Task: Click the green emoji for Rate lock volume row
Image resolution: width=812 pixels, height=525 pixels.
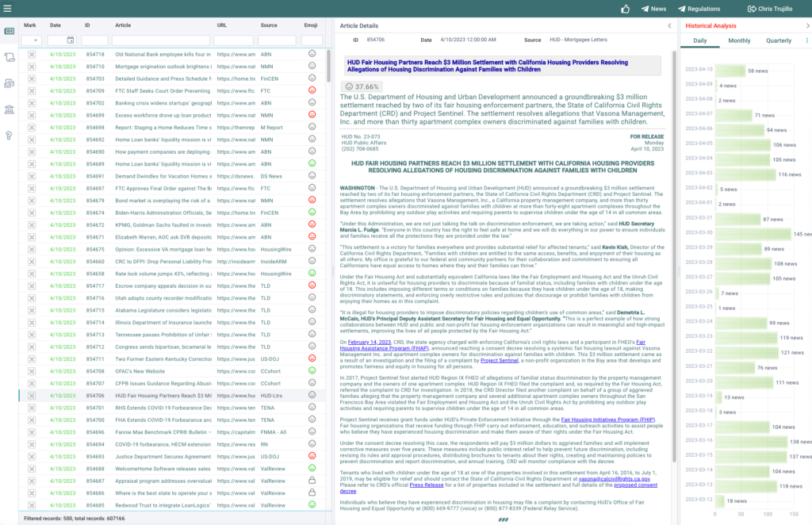Action: 312,273
